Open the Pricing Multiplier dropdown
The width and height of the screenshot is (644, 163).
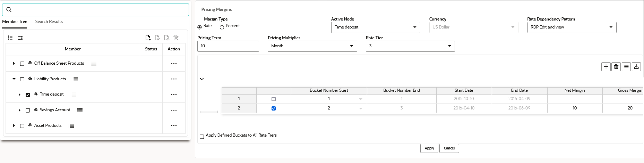(x=312, y=46)
